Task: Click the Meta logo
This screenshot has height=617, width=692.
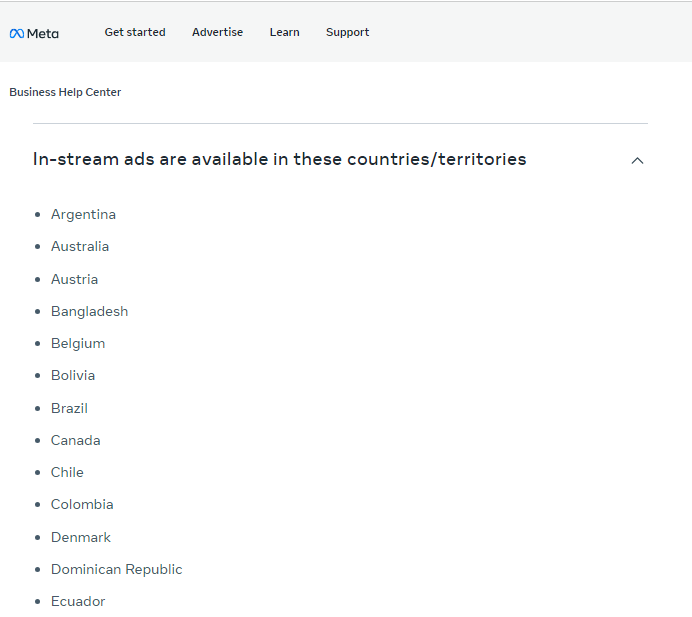Action: coord(34,33)
